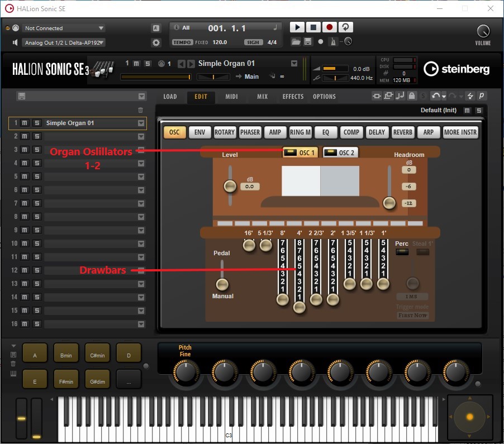Toggle the metronome icon
The height and width of the screenshot is (444, 504).
(x=333, y=41)
